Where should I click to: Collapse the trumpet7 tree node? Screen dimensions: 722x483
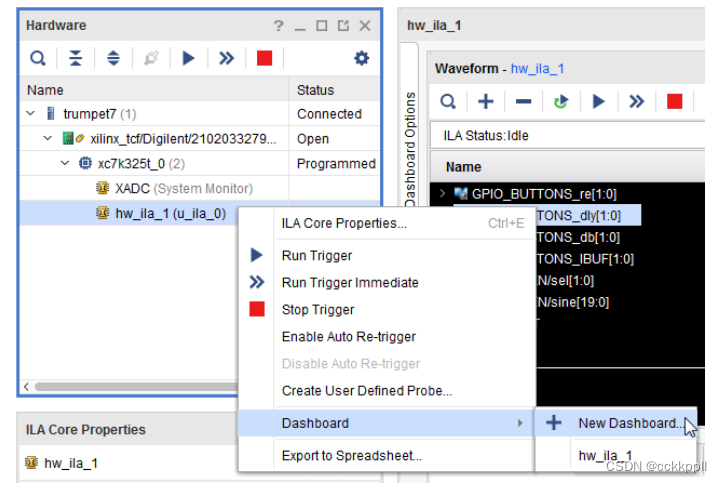click(30, 113)
